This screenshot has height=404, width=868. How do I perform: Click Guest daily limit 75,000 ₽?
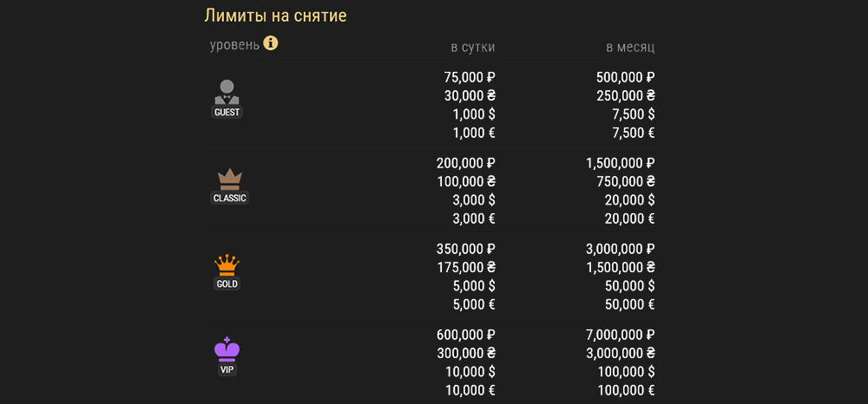click(469, 76)
